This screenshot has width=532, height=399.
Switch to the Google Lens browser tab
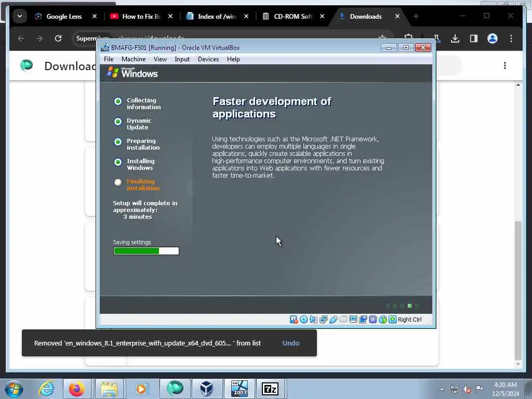64,16
